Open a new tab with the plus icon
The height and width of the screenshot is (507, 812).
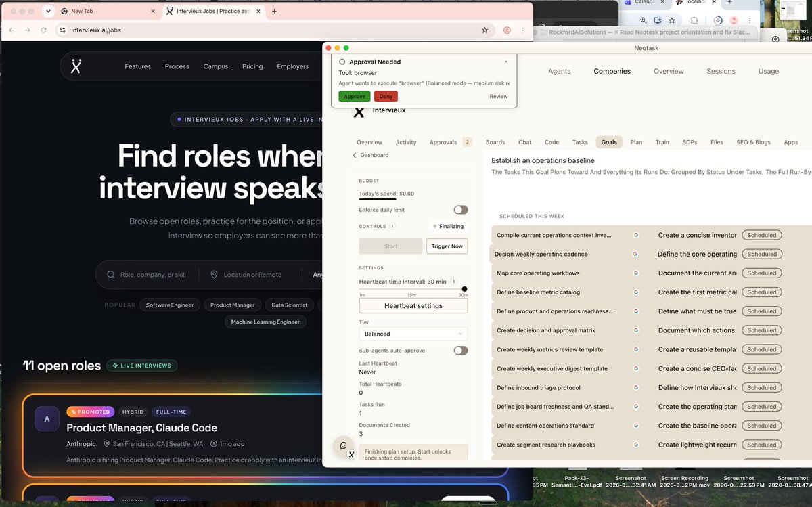coord(274,11)
